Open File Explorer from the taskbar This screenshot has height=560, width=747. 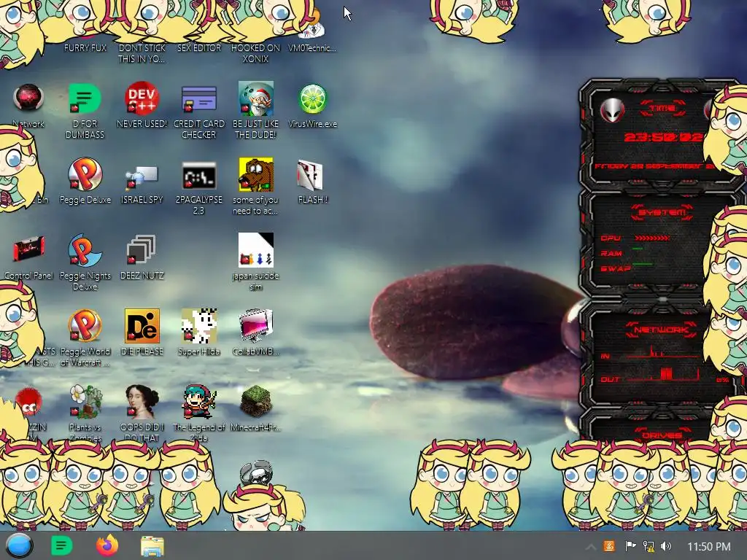click(x=152, y=546)
